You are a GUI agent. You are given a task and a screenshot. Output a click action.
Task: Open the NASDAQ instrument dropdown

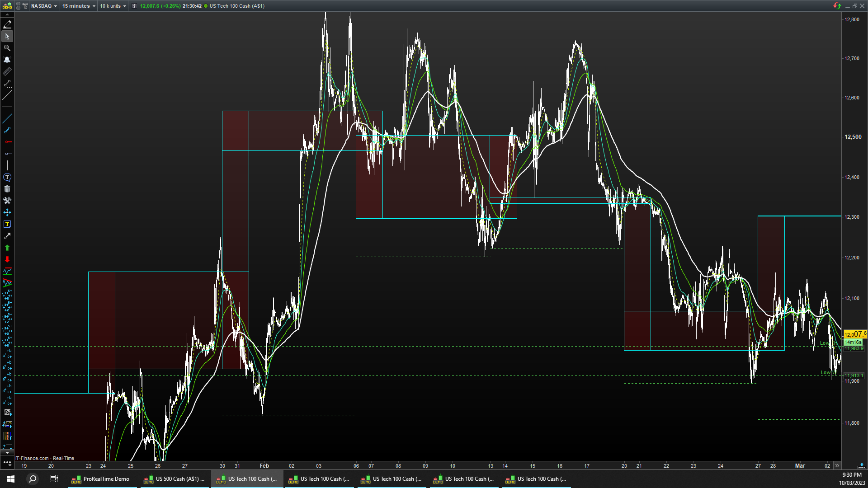pos(44,6)
